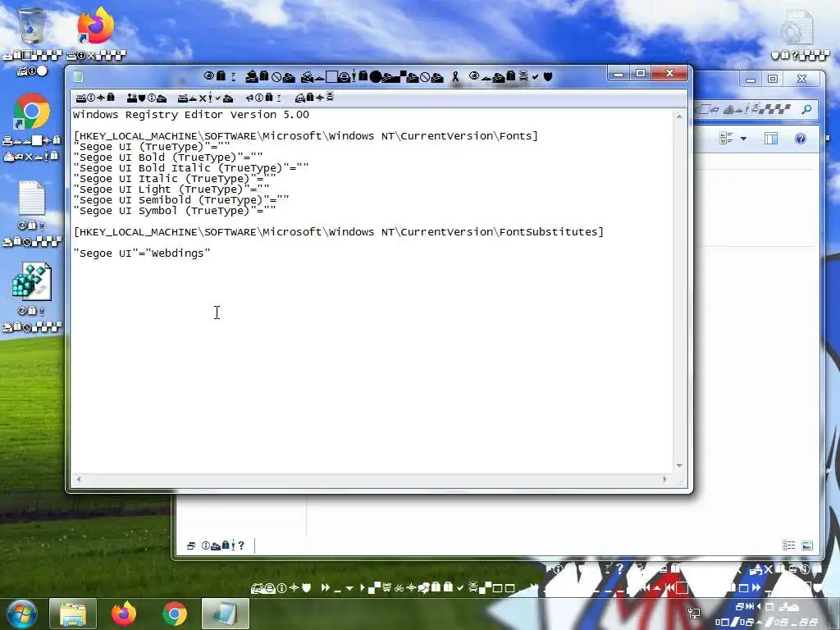Select the blank text document desktop icon
This screenshot has height=630, width=840.
point(32,199)
